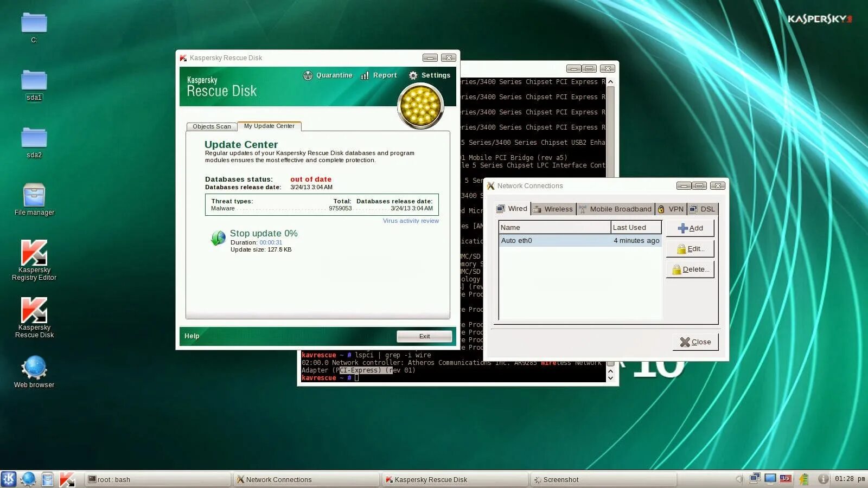
Task: Click the terminal scrollbar down arrow
Action: tap(610, 378)
